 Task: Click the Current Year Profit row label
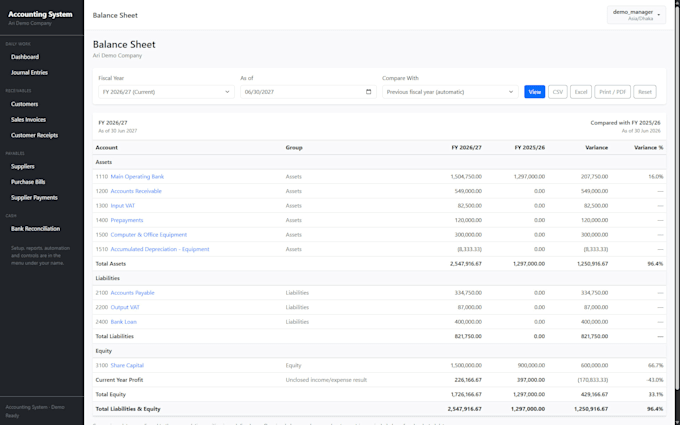click(x=119, y=380)
